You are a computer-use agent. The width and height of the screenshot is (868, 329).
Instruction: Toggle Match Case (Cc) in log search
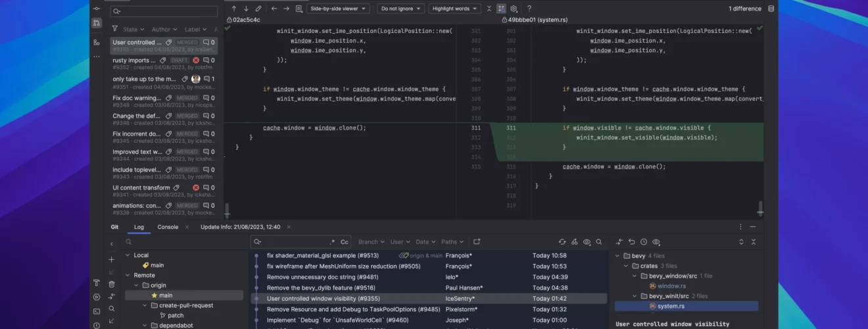tap(345, 241)
